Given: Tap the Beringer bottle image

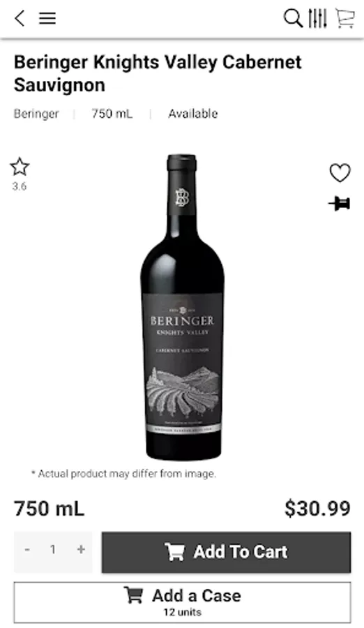Looking at the screenshot, I should click(x=182, y=307).
